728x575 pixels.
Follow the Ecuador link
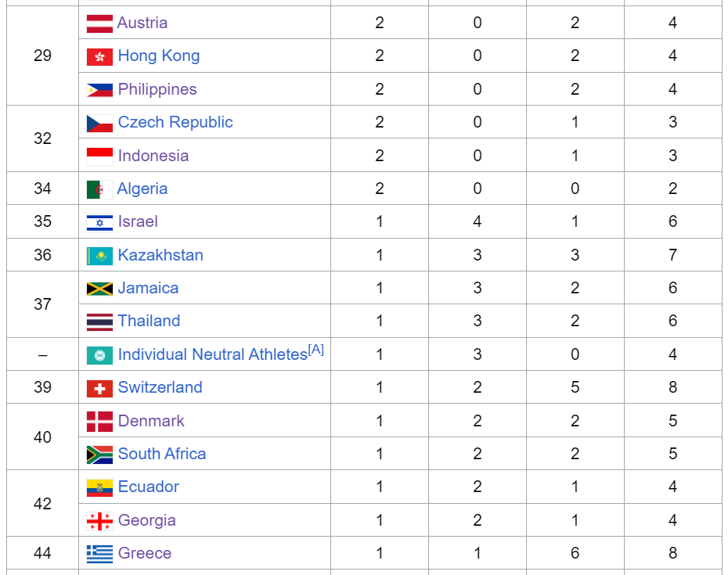[149, 487]
